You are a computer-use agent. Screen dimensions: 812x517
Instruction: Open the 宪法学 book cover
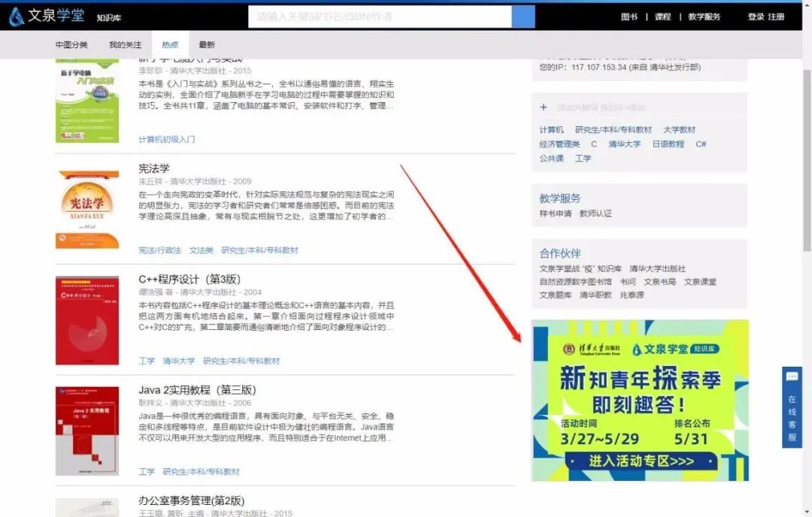pos(87,209)
